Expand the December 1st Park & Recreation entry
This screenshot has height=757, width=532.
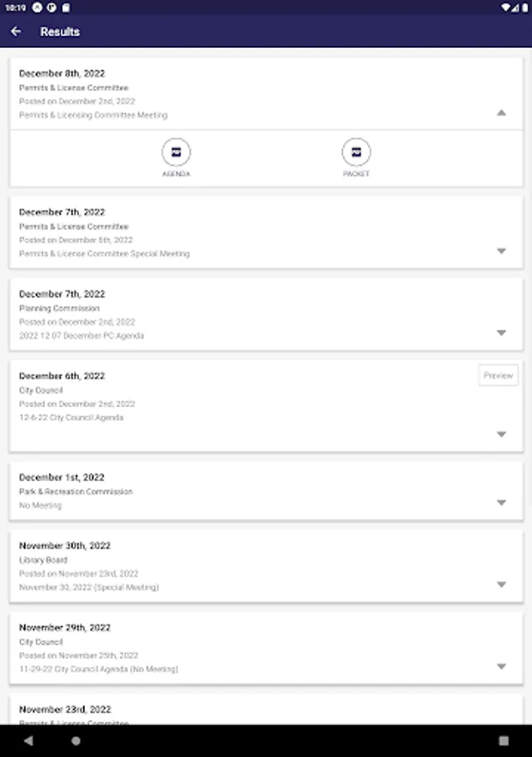[501, 503]
